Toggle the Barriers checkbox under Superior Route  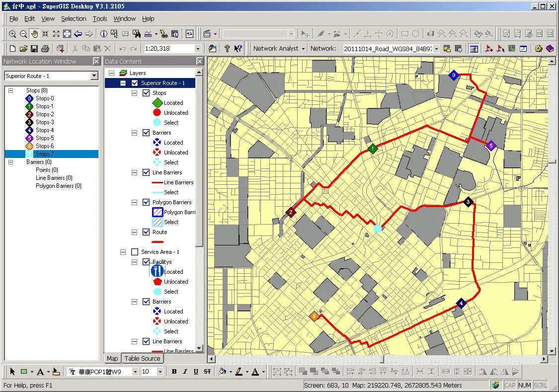point(146,133)
